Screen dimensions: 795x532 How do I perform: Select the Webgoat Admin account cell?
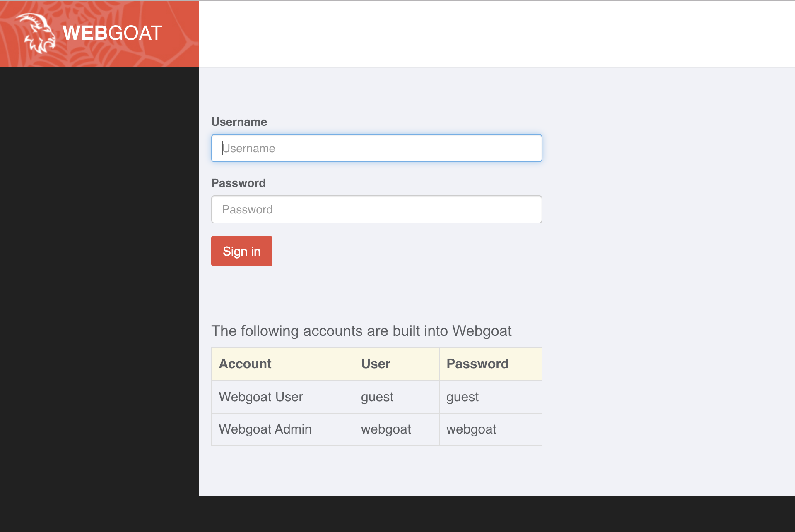283,429
